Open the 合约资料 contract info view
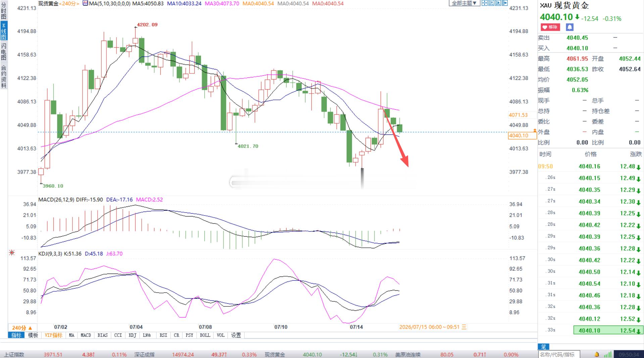This screenshot has width=644, height=358. pos(4,76)
